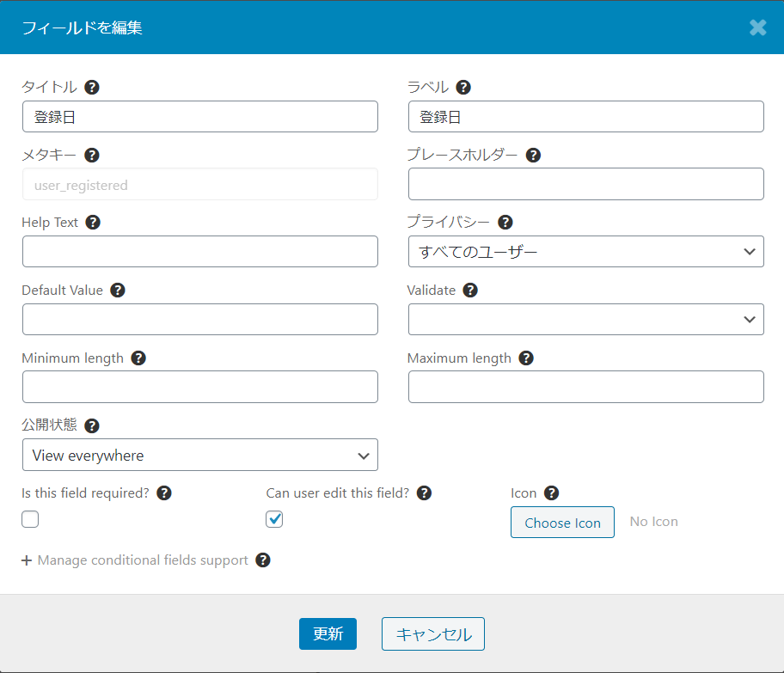Image resolution: width=784 pixels, height=673 pixels.
Task: Open the 公開状態 View everywhere dropdown
Action: tap(200, 455)
